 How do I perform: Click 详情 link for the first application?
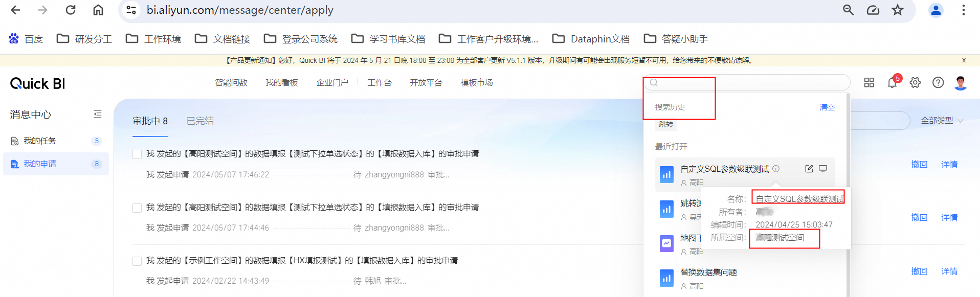click(x=949, y=165)
